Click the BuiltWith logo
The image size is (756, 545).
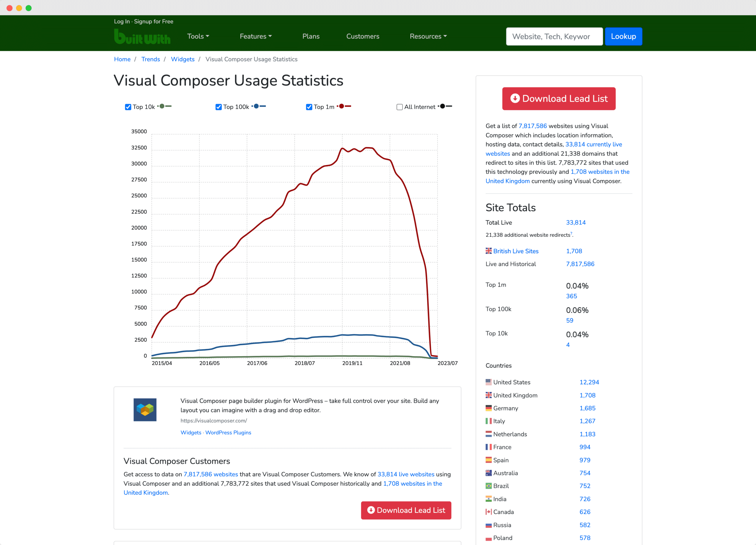coord(142,37)
